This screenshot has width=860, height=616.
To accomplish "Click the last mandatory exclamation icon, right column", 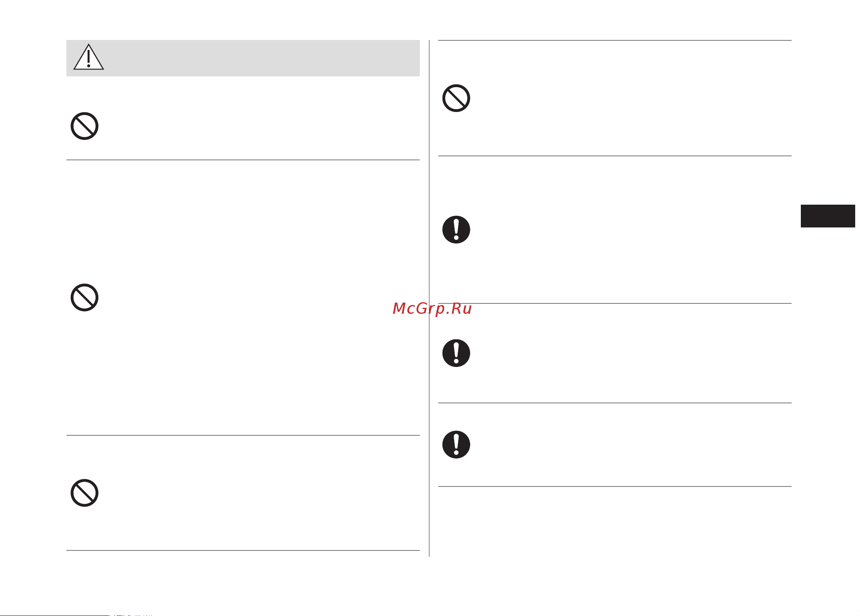I will coord(456,445).
